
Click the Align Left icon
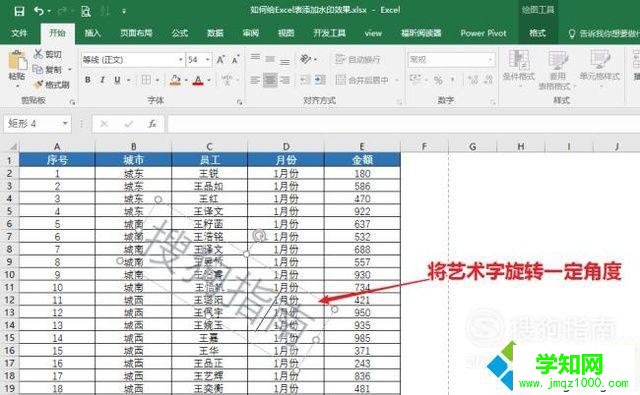(256, 80)
